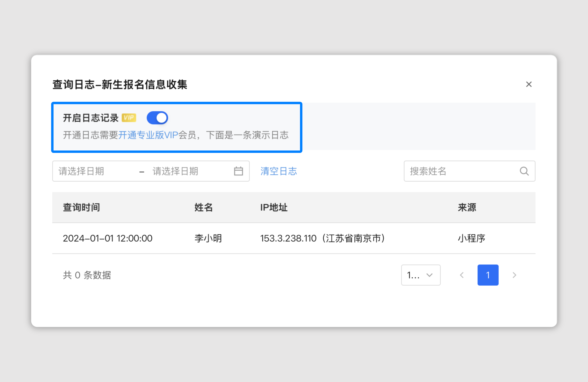Close the query log dialog

point(528,84)
